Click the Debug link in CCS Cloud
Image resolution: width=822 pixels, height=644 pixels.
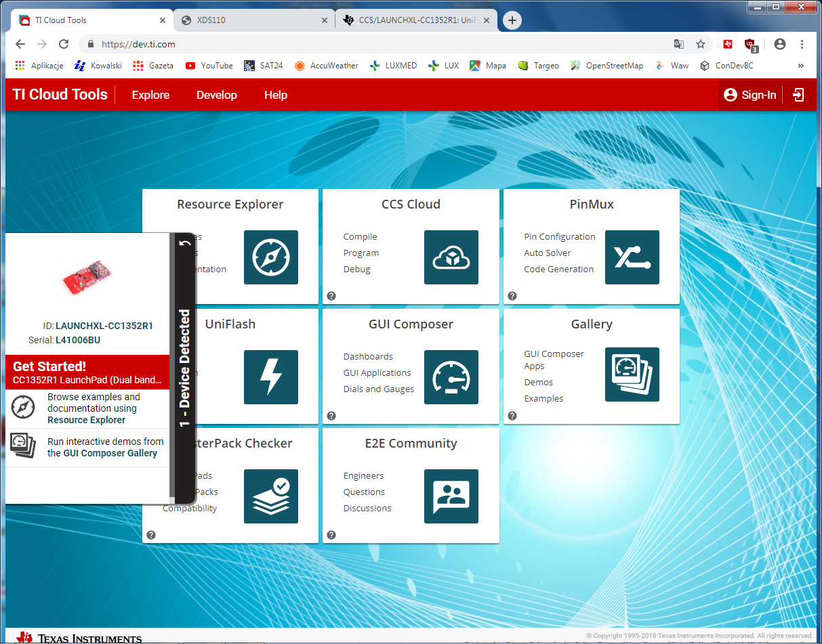click(x=356, y=270)
